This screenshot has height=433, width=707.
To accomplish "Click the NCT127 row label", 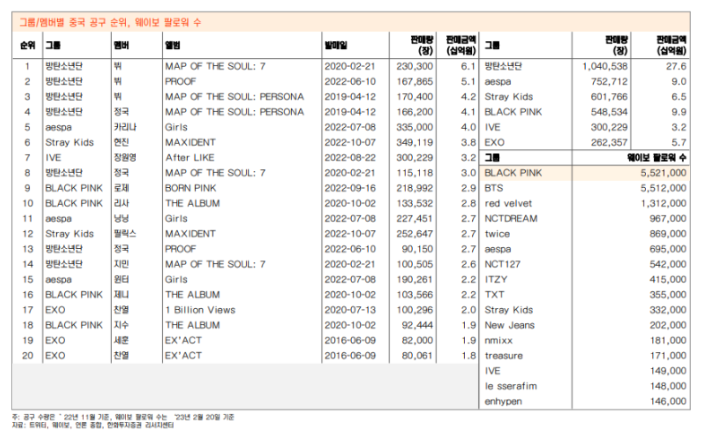I will tap(502, 264).
